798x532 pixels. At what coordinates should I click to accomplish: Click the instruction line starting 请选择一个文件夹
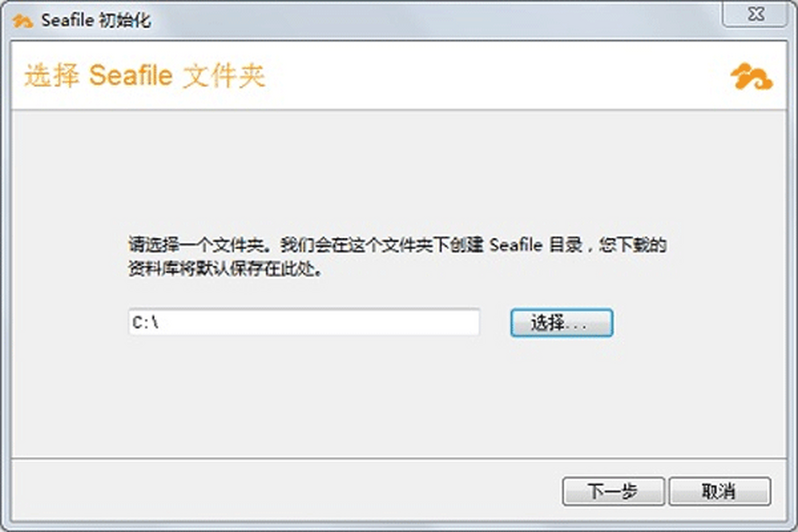pos(397,245)
